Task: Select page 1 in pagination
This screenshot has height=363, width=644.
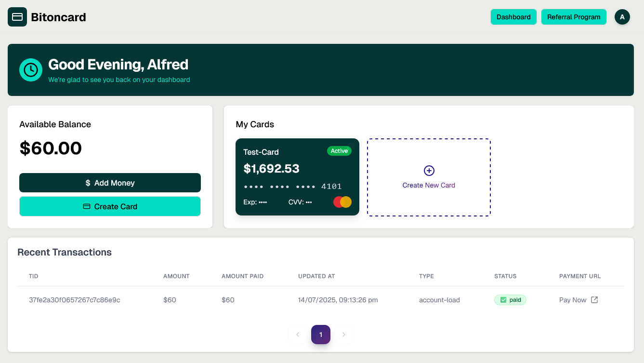Action: [x=321, y=335]
